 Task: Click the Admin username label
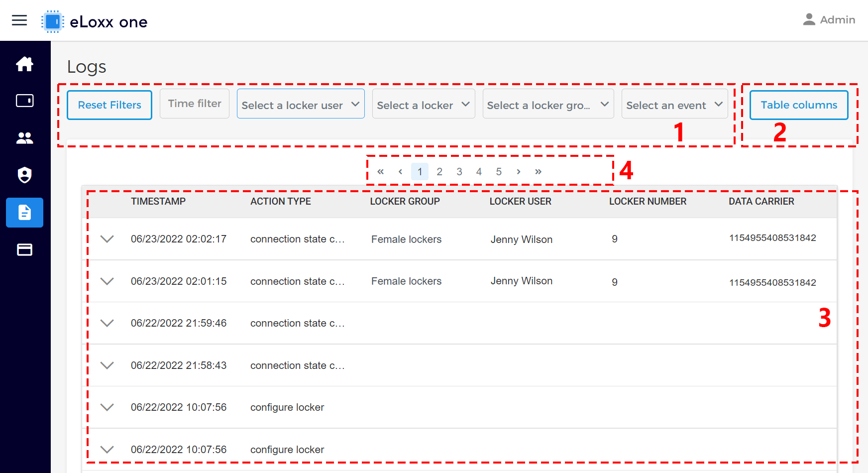[x=838, y=19]
